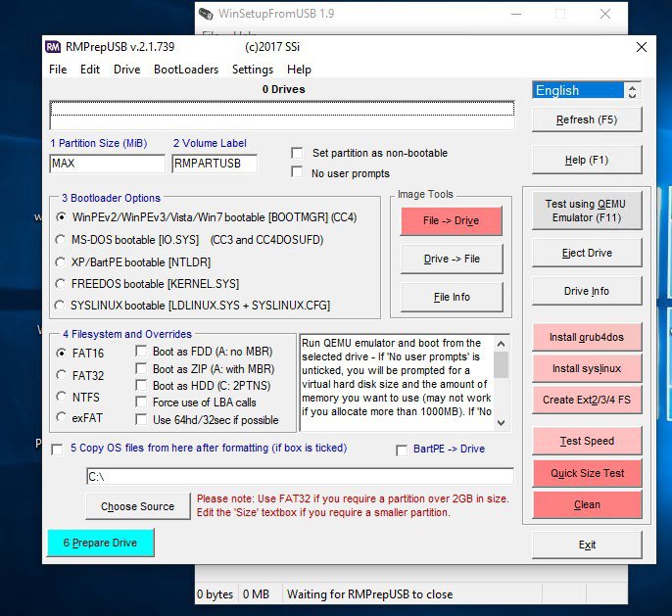Open the Edit menu
This screenshot has height=616, width=672.
(x=90, y=70)
